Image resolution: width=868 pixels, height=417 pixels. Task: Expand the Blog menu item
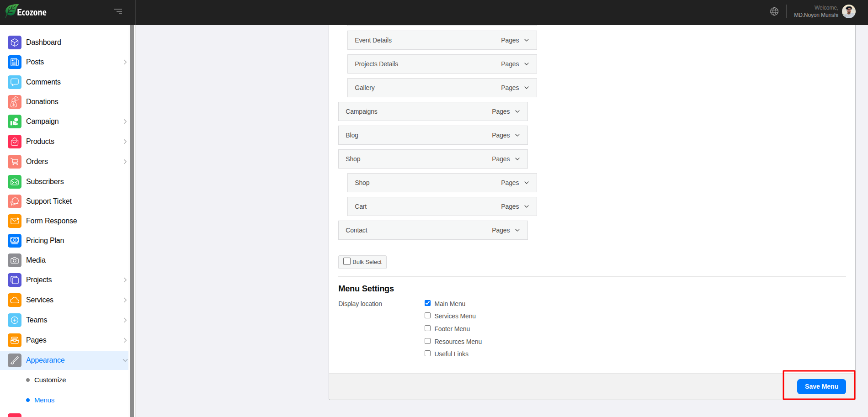(x=517, y=135)
